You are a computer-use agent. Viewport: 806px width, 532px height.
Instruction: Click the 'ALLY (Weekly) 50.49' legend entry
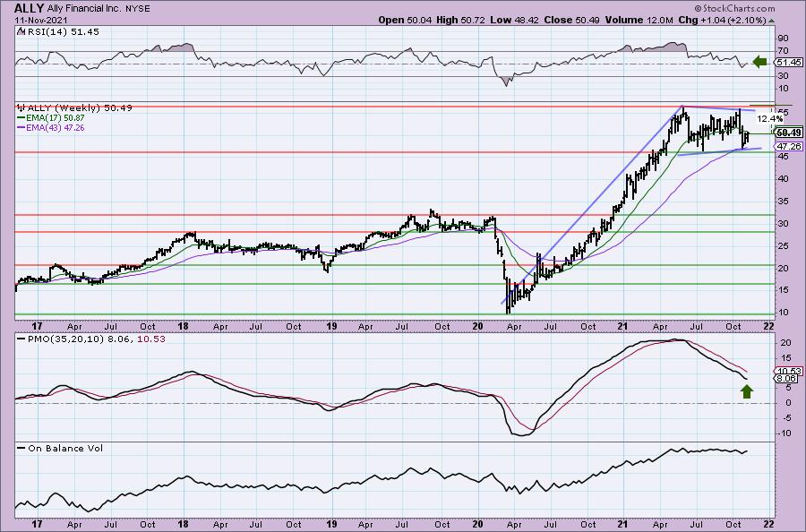click(80, 108)
